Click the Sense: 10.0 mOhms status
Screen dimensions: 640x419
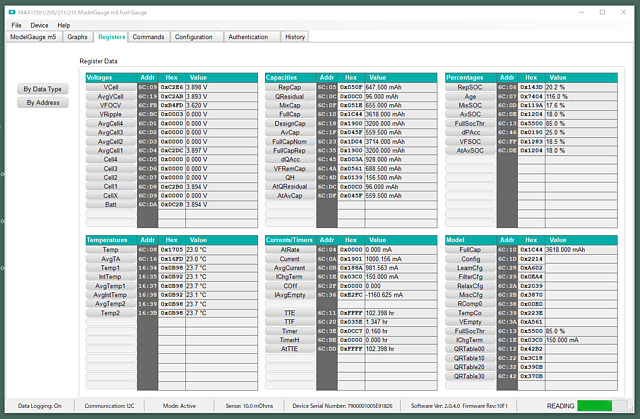pyautogui.click(x=249, y=406)
